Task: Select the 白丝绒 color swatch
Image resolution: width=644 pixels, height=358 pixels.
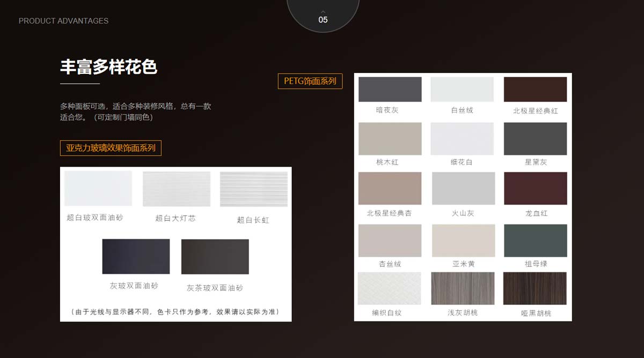Action: 462,89
